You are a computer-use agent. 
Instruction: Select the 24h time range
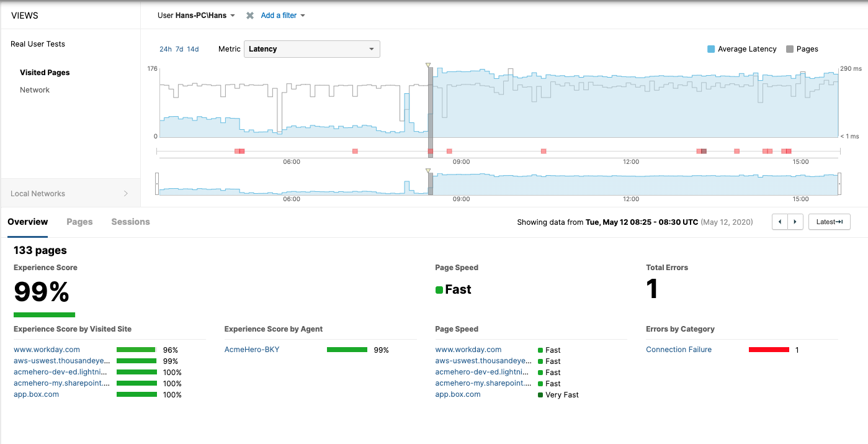coord(165,49)
